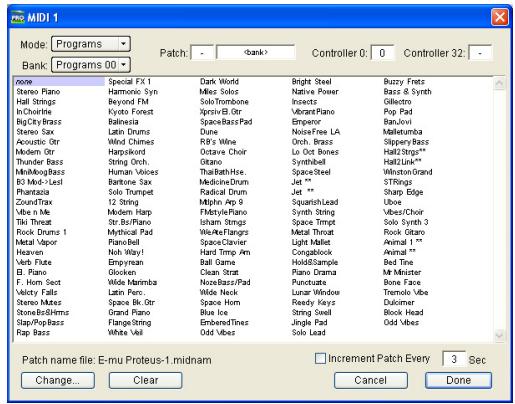Click the patch list scroll down arrow
This screenshot has width=515, height=404.
pyautogui.click(x=499, y=335)
